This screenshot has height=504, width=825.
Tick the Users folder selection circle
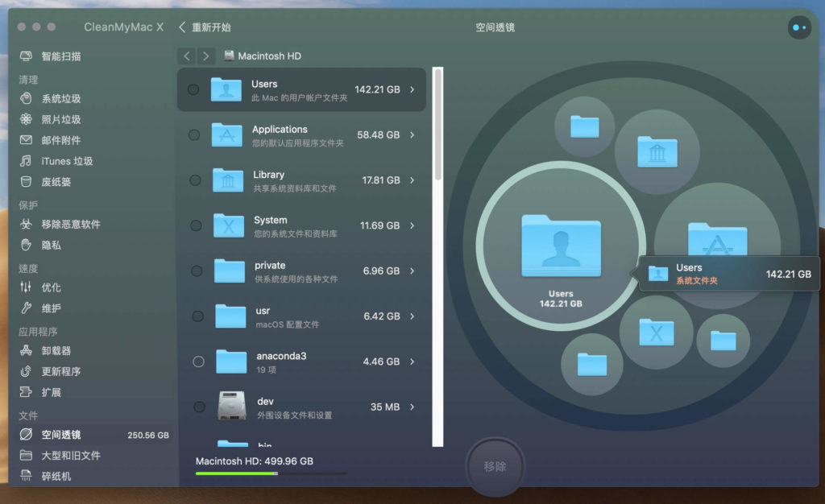tap(193, 89)
